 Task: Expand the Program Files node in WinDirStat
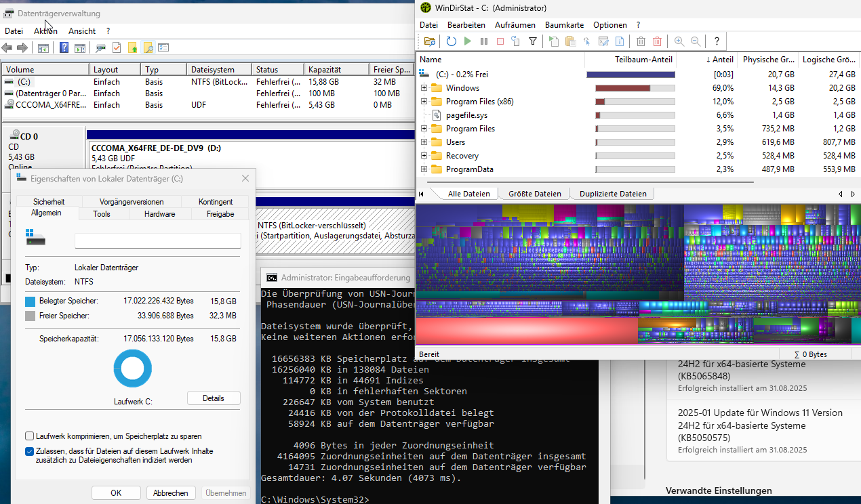(x=424, y=129)
